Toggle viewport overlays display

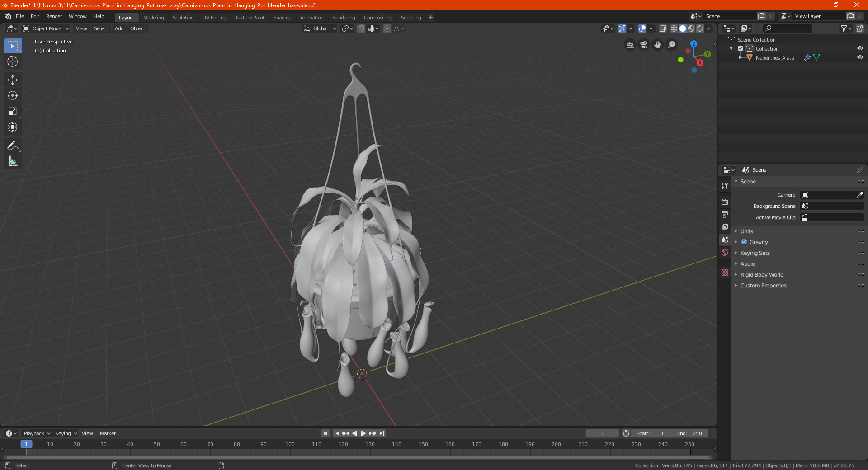click(642, 28)
